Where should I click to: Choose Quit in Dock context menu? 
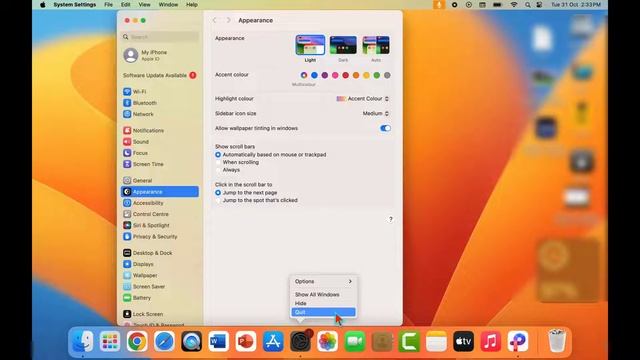323,312
